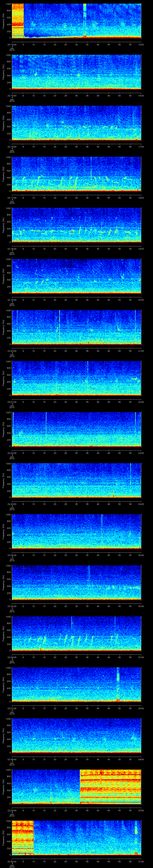
Task: Select the spectrogram panel starting at 22:21:00
Action: click(77, 378)
